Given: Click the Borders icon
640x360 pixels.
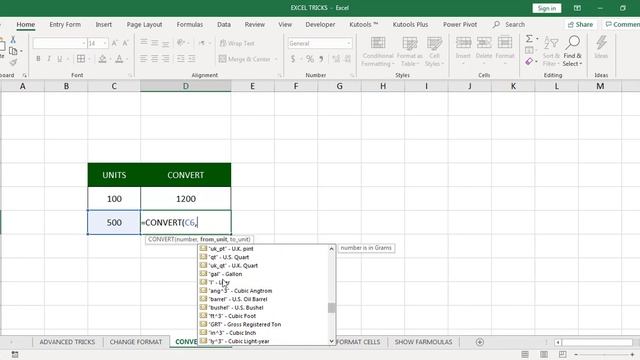Looking at the screenshot, I should tap(81, 59).
